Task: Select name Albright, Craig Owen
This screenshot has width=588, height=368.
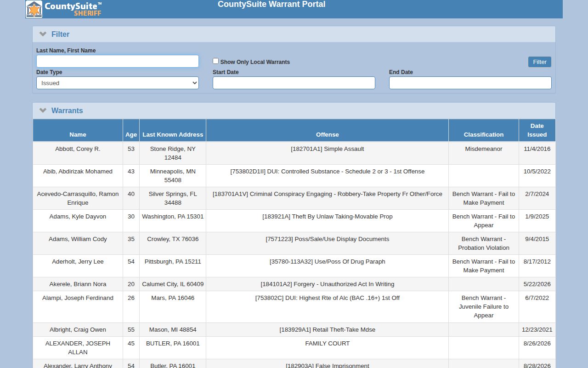Action: pyautogui.click(x=78, y=330)
